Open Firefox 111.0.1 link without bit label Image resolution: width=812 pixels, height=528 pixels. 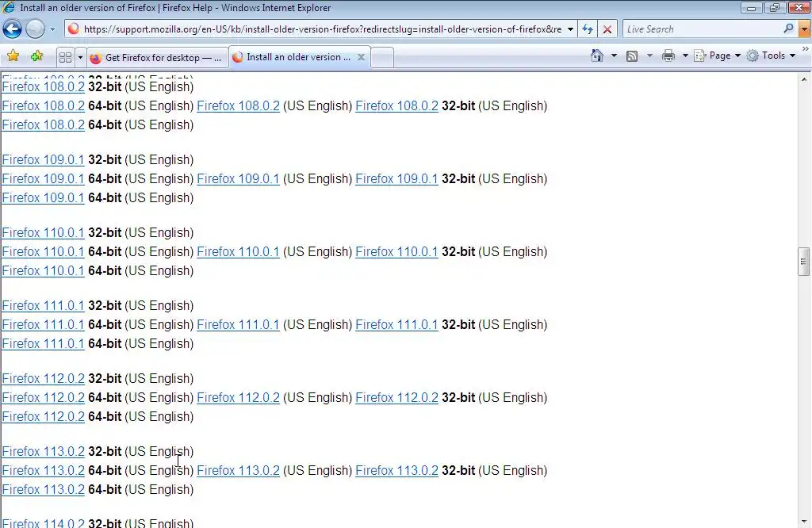238,324
